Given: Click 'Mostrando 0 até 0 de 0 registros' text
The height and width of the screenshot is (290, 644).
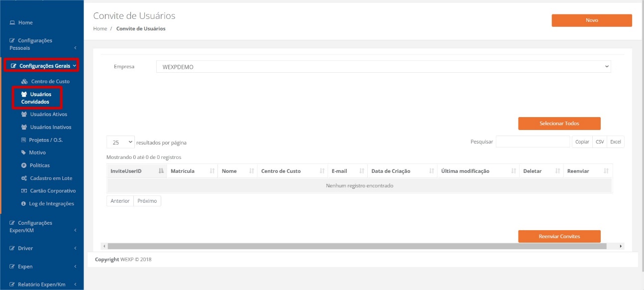Looking at the screenshot, I should pos(144,157).
